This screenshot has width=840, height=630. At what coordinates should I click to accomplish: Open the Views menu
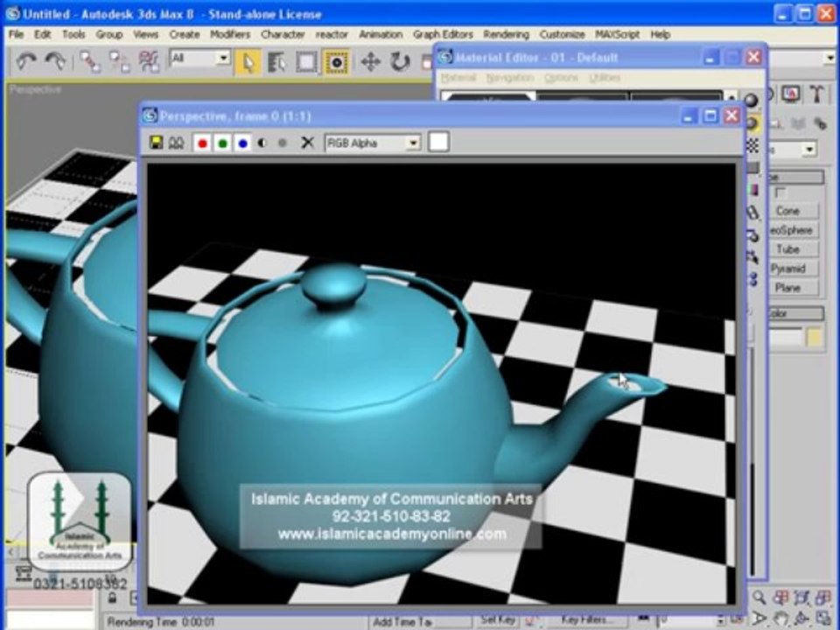146,34
